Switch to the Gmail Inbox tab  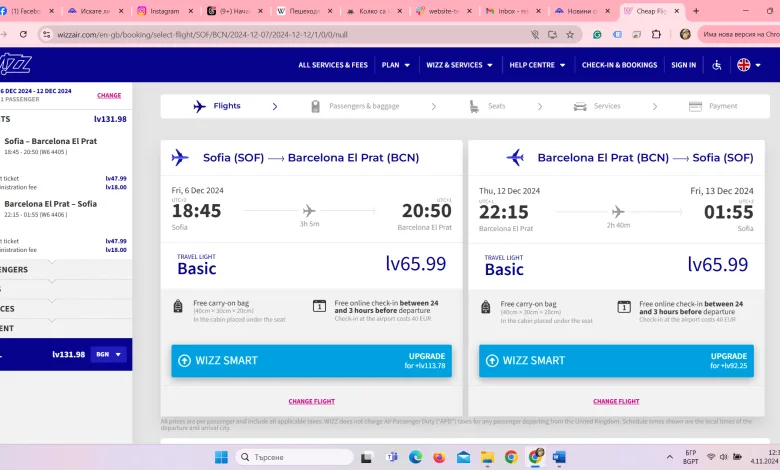pyautogui.click(x=512, y=11)
